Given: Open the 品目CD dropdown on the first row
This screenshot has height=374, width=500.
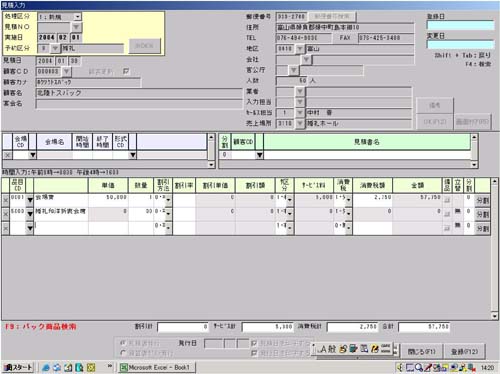Looking at the screenshot, I should point(30,200).
